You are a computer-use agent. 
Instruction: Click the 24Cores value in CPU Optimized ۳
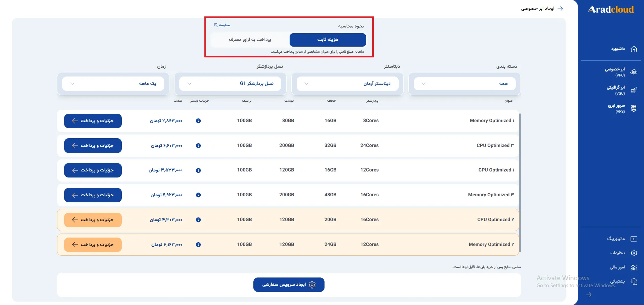pyautogui.click(x=369, y=145)
